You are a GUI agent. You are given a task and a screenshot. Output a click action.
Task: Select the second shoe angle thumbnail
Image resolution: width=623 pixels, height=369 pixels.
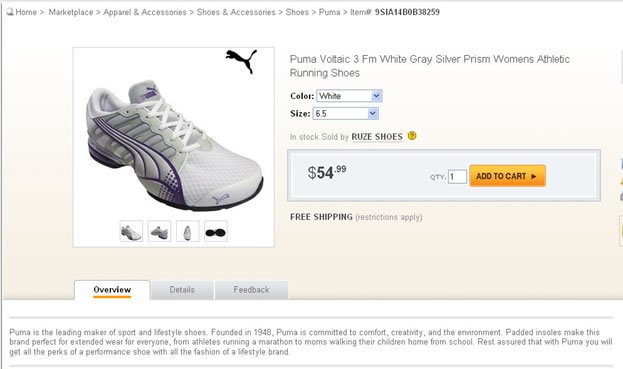coord(159,231)
